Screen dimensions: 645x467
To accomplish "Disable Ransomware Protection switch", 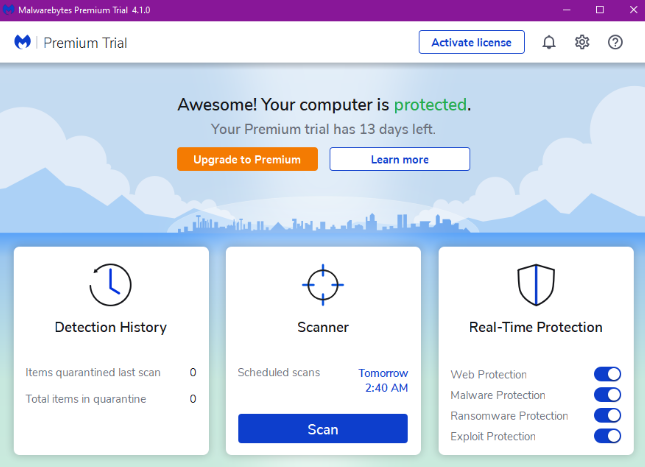I will 607,415.
